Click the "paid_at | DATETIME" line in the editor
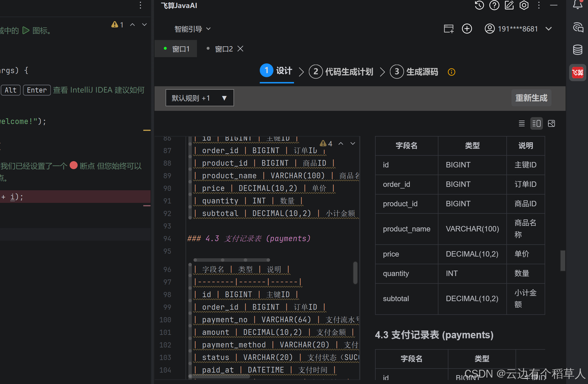The width and height of the screenshot is (588, 384). click(x=266, y=370)
